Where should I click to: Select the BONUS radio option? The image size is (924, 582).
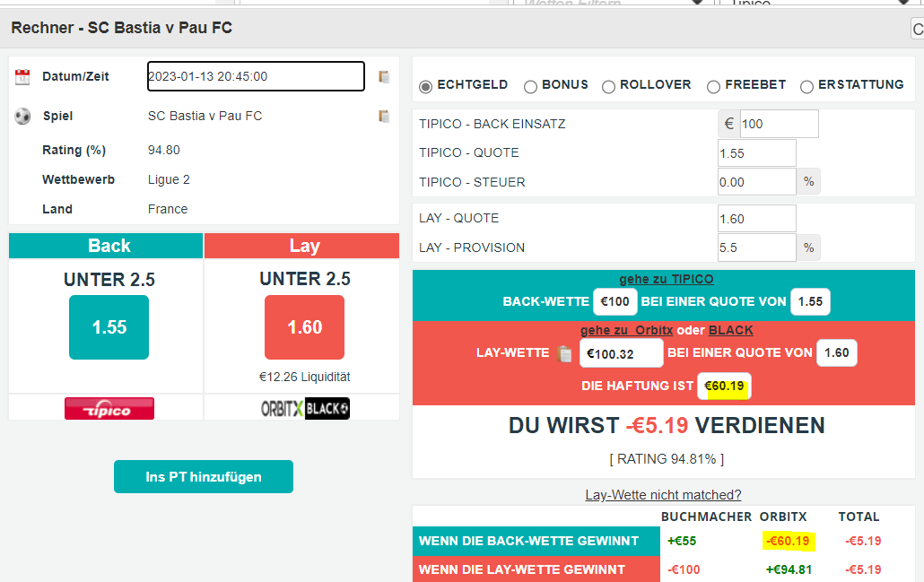coord(530,87)
